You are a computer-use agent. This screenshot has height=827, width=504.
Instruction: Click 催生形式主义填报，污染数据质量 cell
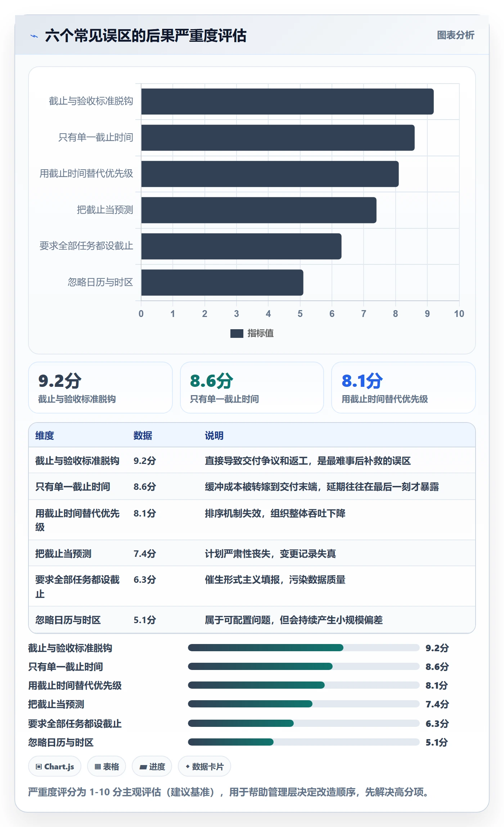coord(275,580)
